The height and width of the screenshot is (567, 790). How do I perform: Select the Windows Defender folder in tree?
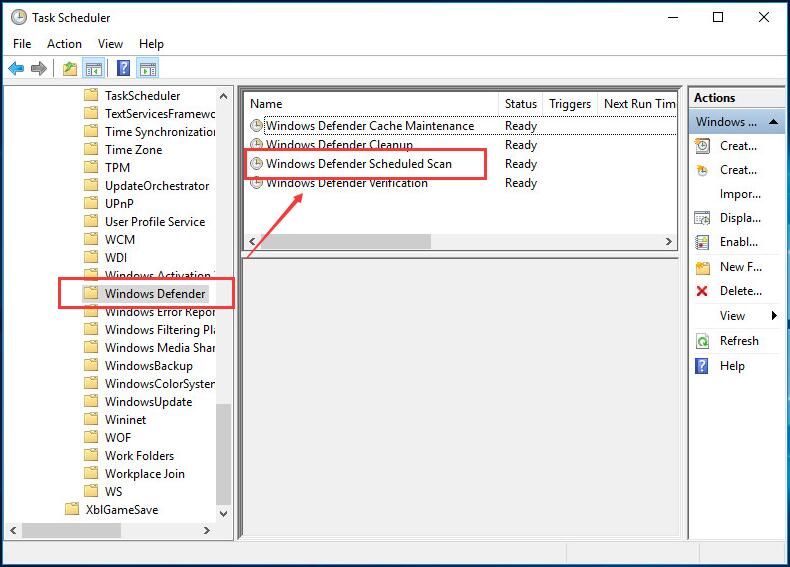[155, 294]
